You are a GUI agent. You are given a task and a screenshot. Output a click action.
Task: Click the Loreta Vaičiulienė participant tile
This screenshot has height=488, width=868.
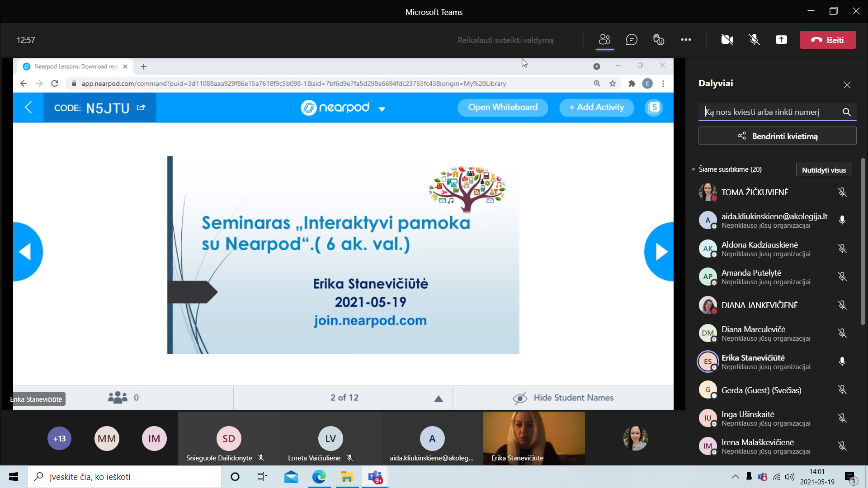click(330, 438)
